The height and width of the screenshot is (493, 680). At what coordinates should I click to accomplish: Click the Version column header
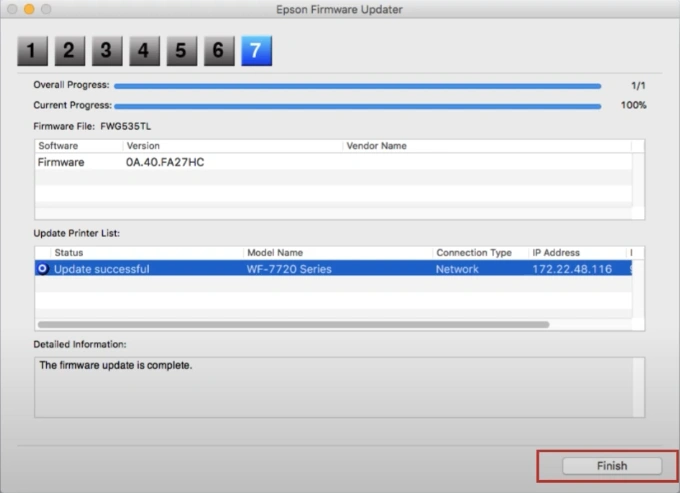143,146
